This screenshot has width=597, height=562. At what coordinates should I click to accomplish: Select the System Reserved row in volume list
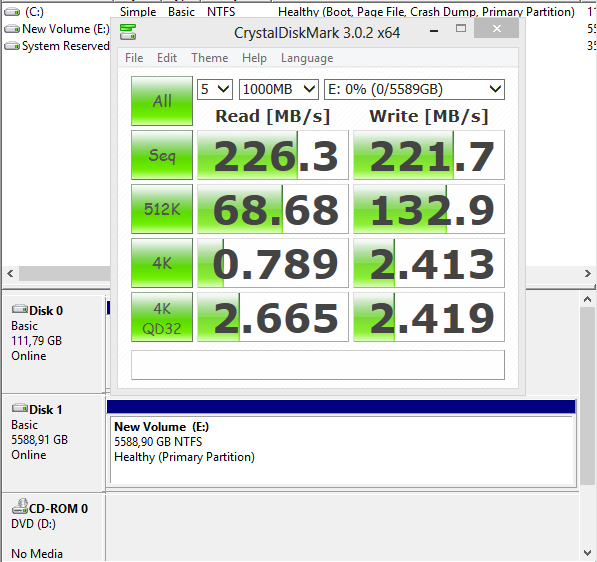[x=56, y=46]
